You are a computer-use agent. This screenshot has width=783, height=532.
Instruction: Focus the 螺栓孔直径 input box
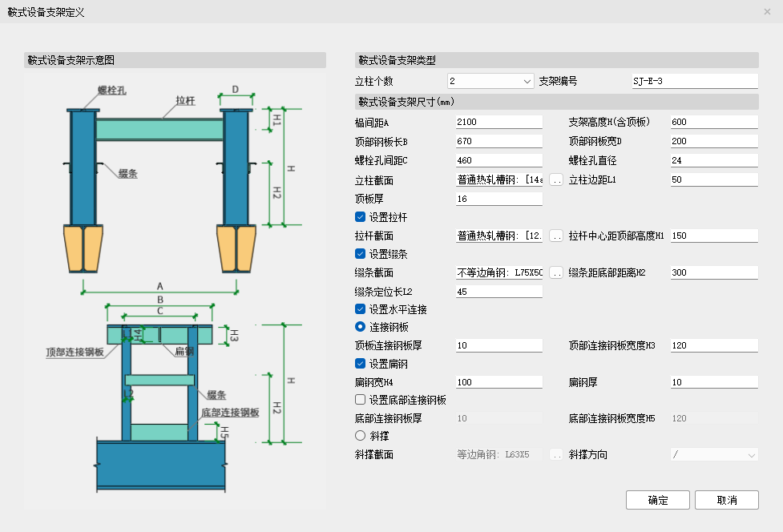coord(713,159)
